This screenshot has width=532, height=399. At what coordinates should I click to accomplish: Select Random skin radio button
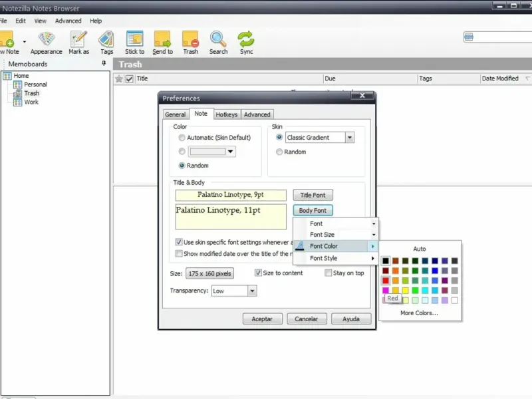click(x=279, y=152)
